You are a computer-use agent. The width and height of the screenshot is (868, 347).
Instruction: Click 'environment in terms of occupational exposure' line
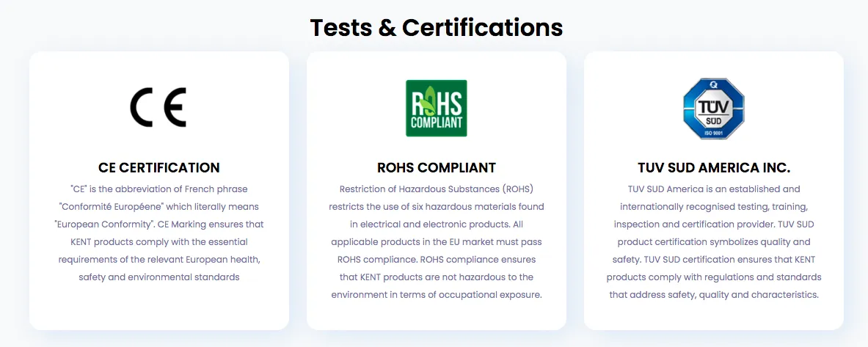pyautogui.click(x=437, y=295)
